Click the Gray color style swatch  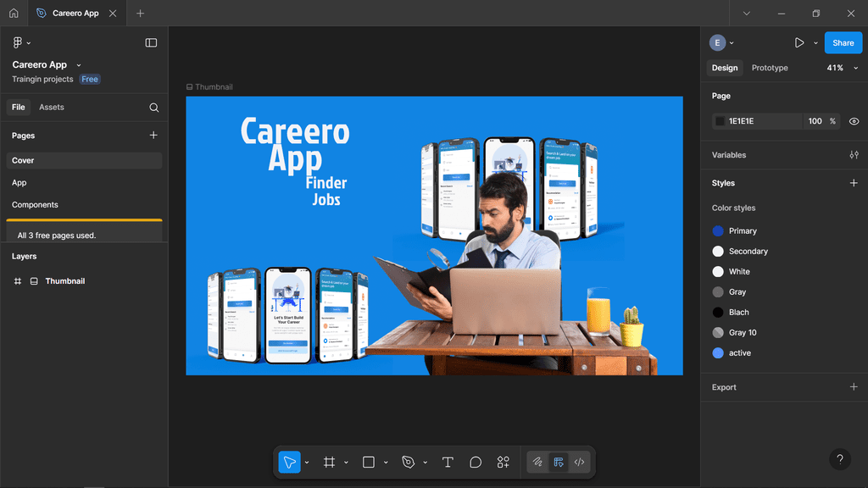pyautogui.click(x=718, y=291)
